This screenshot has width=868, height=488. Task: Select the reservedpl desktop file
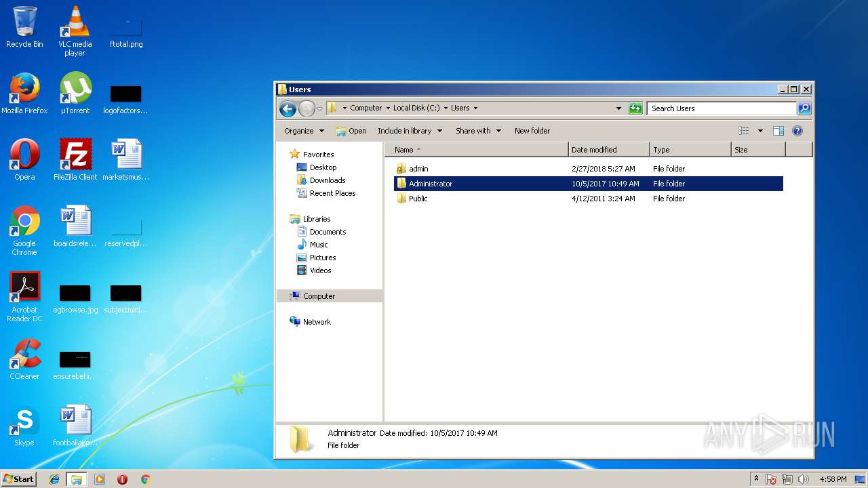tap(126, 232)
